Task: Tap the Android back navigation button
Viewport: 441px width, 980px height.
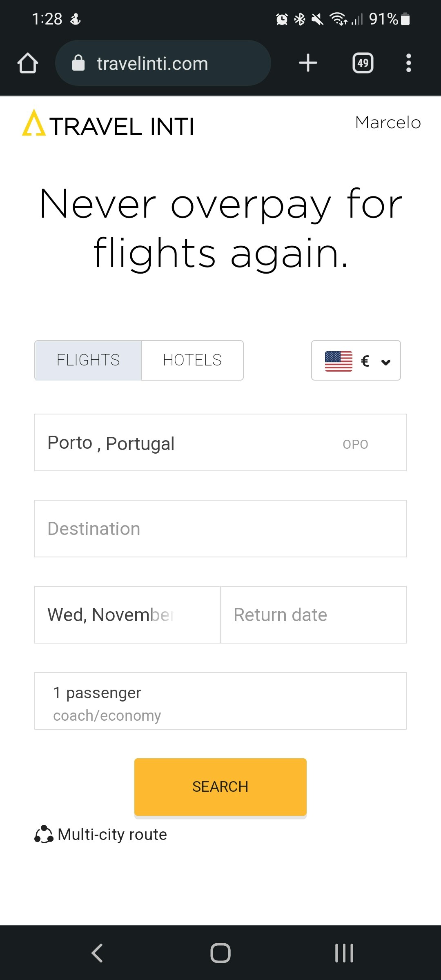Action: tap(97, 953)
